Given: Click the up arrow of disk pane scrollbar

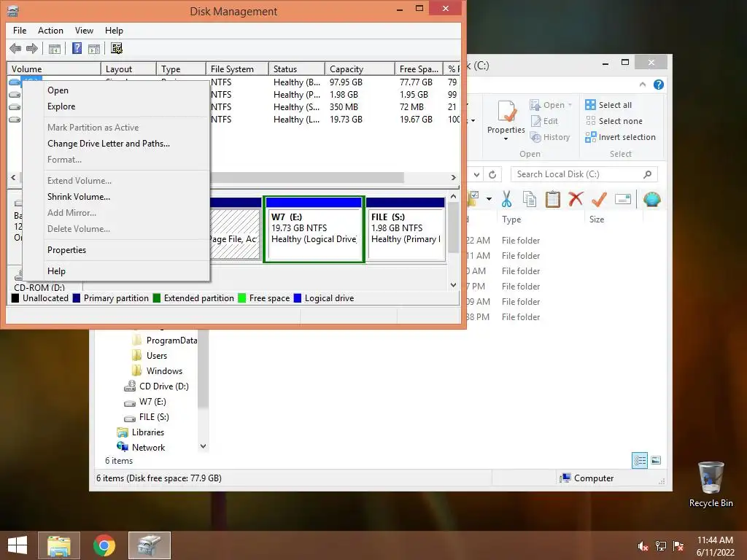Looking at the screenshot, I should [453, 196].
